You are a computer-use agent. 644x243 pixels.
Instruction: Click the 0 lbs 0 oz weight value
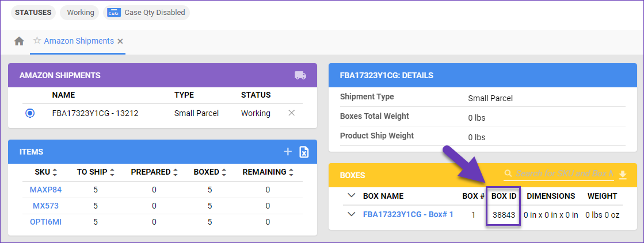pos(602,215)
